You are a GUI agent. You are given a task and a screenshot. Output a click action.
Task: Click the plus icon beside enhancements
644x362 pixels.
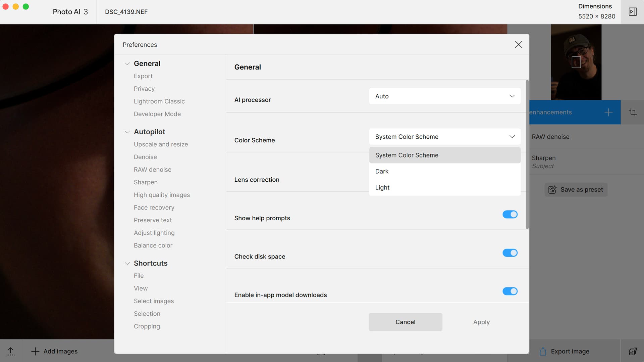(608, 112)
